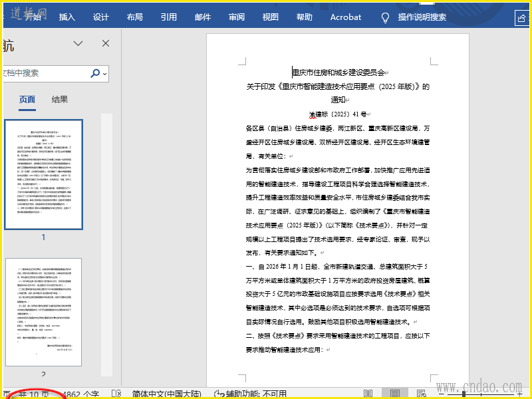Select page 2 thumbnail

pos(43,312)
